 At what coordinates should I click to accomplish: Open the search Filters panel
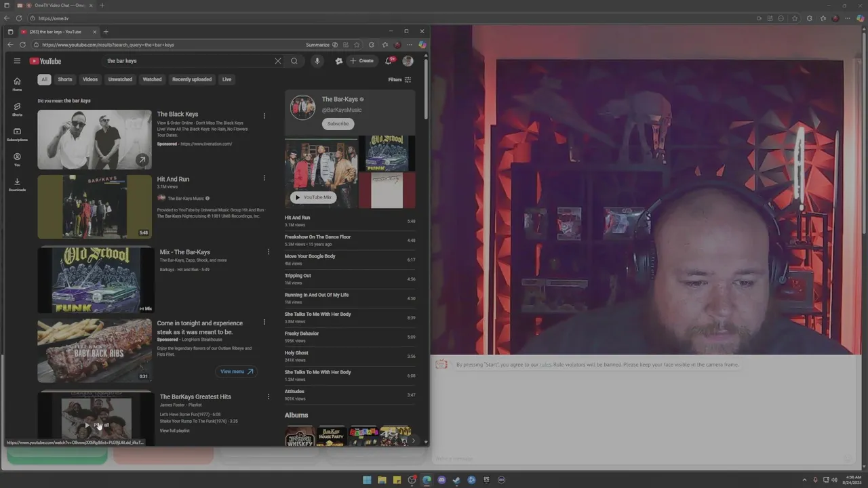click(x=399, y=79)
